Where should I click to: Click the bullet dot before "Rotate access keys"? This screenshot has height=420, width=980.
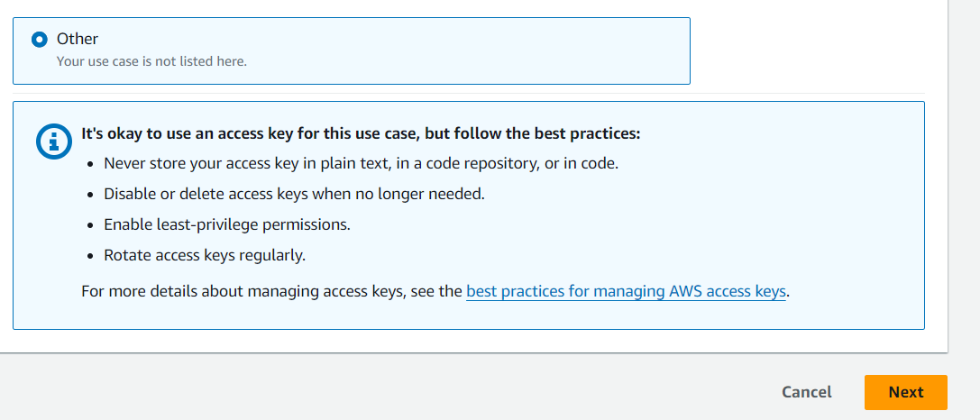(91, 256)
